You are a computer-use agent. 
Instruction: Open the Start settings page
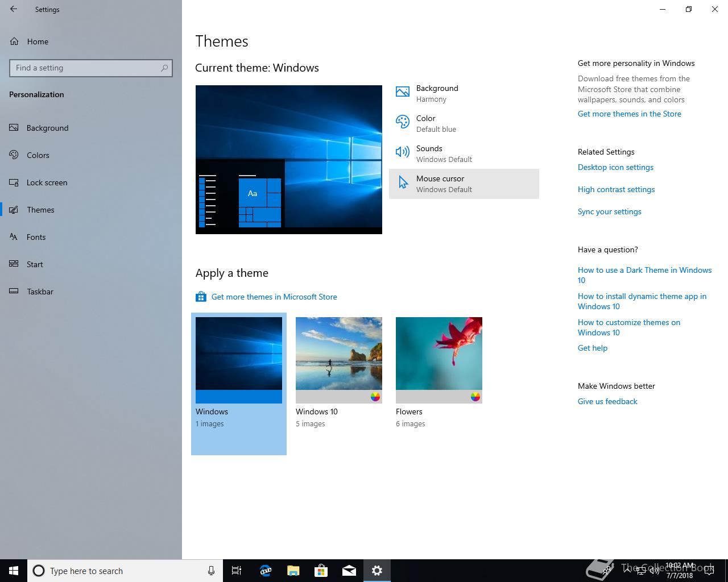click(x=91, y=264)
